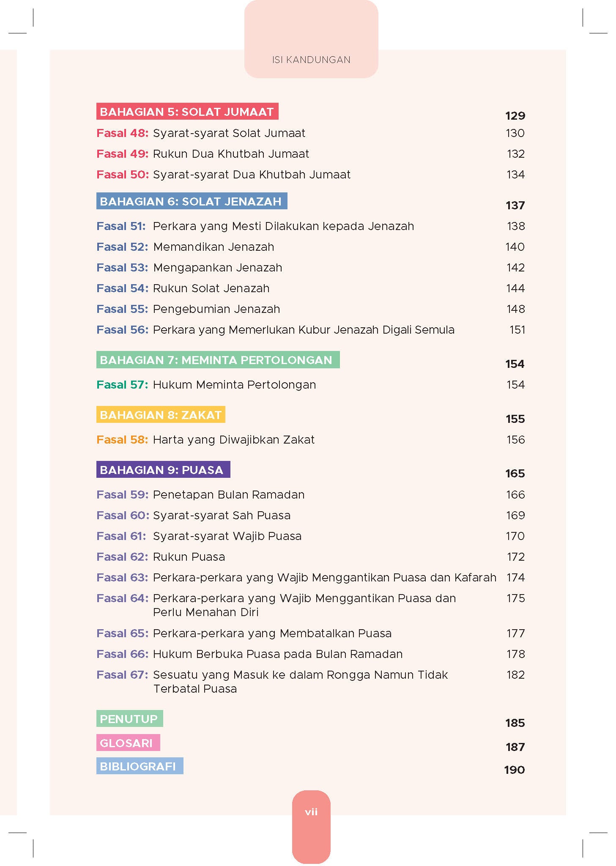
Task: Click the page number vii marker
Action: 311,812
